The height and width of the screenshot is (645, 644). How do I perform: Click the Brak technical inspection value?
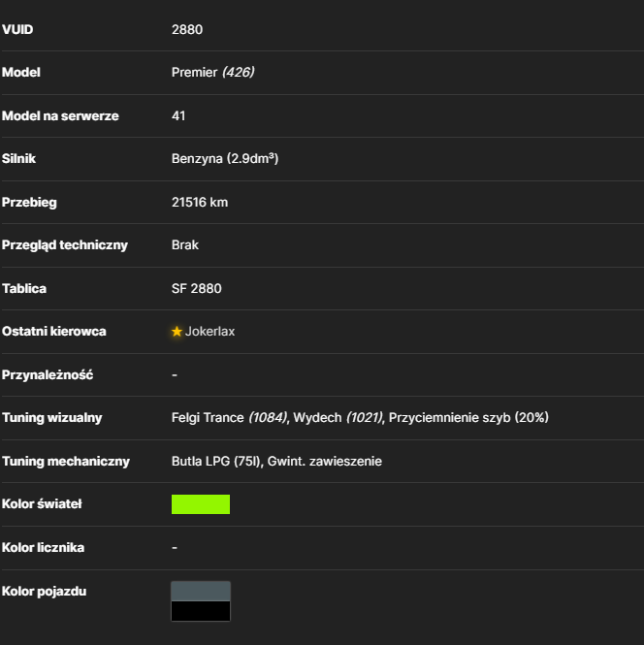point(185,245)
